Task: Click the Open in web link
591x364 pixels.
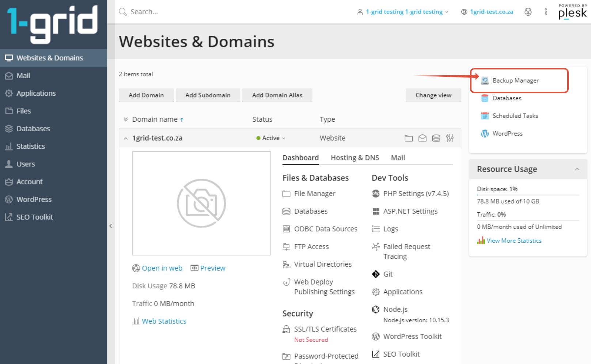Action: click(157, 268)
